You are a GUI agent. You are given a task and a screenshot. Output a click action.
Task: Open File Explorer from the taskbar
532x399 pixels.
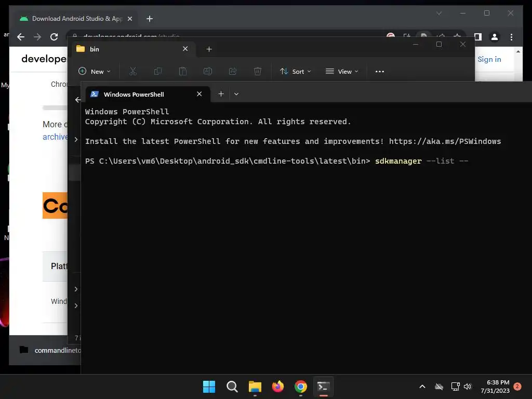pyautogui.click(x=255, y=387)
